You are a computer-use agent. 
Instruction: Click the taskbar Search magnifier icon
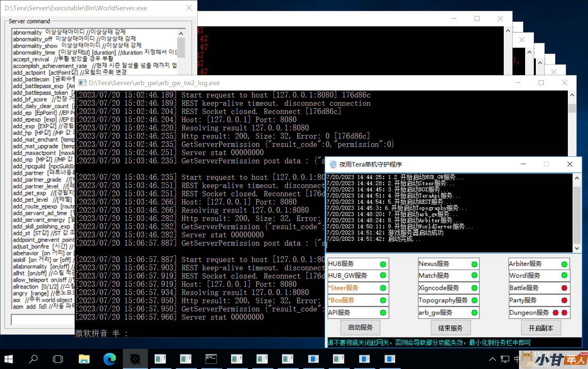[x=33, y=359]
